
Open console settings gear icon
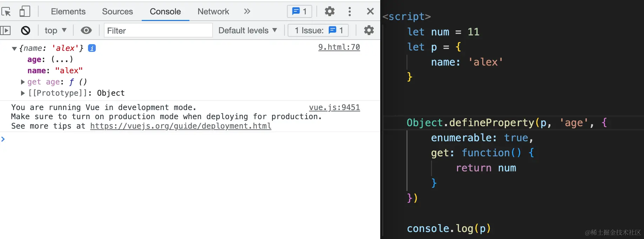[x=369, y=30]
